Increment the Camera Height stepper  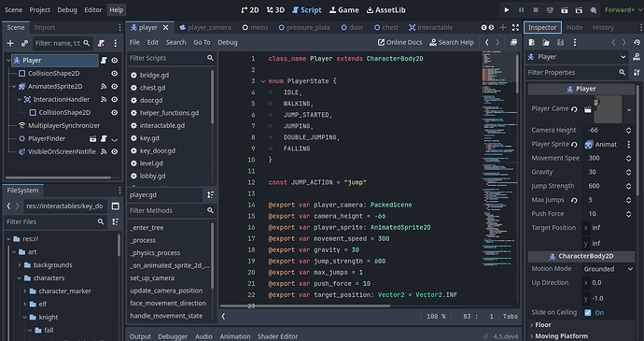pos(628,128)
